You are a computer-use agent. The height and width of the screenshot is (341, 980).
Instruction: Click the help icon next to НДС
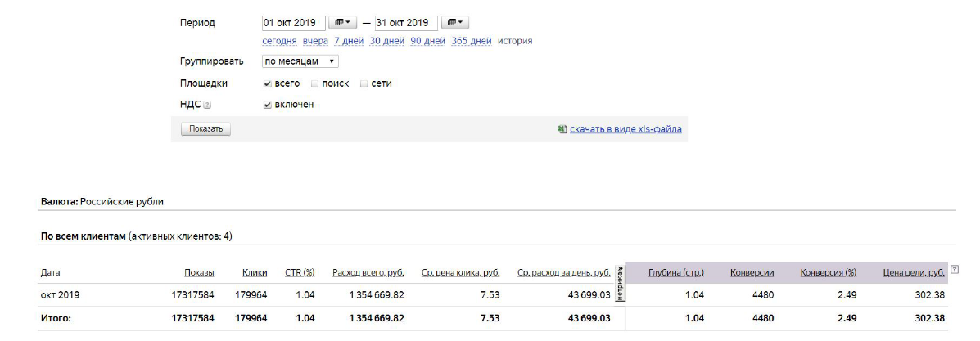(207, 105)
